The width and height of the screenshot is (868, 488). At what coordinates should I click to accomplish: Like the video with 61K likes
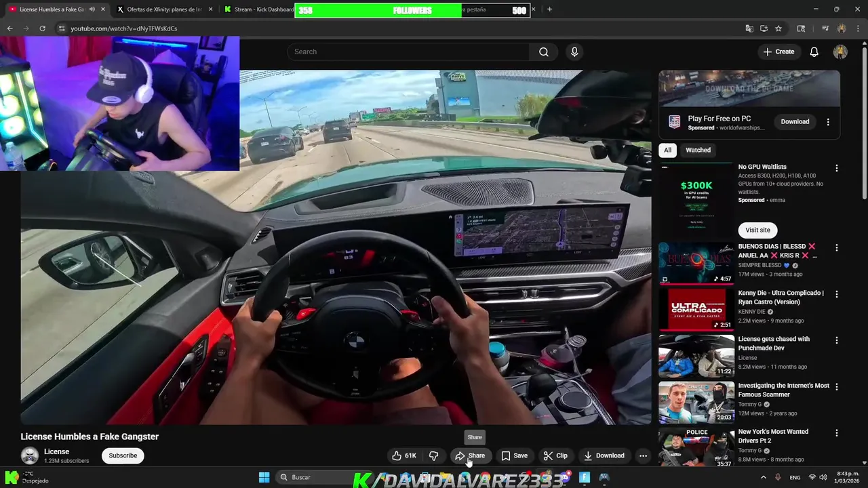click(x=404, y=455)
